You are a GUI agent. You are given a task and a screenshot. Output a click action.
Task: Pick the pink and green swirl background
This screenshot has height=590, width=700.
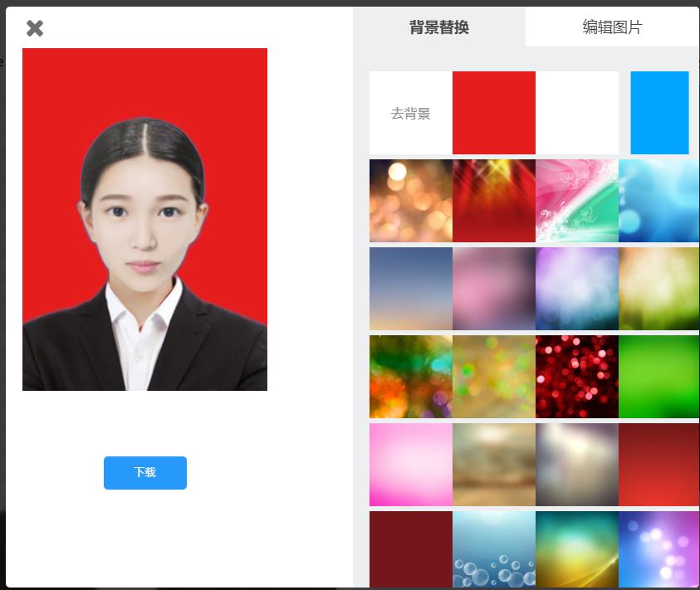point(577,201)
